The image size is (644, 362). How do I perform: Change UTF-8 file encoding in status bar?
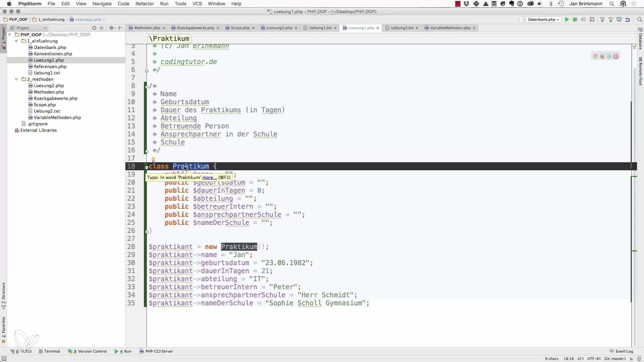click(594, 359)
